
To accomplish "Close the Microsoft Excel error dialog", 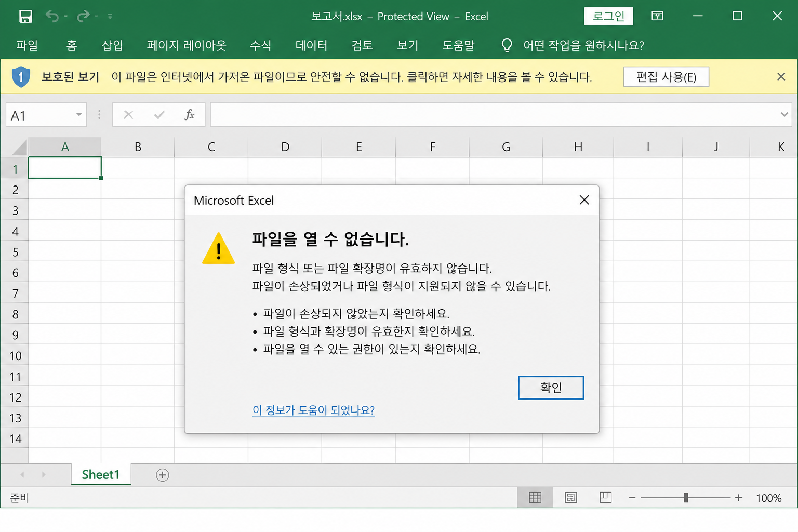I will pyautogui.click(x=584, y=200).
